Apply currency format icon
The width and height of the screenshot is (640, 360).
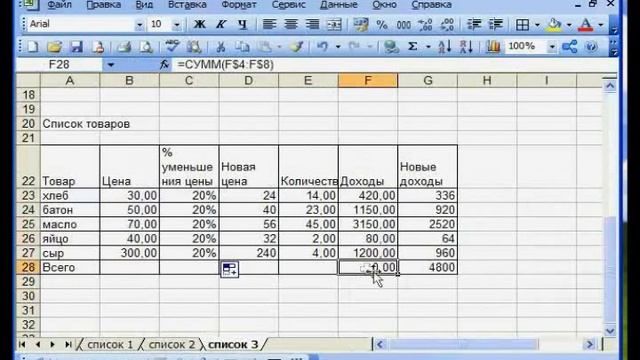click(x=360, y=24)
